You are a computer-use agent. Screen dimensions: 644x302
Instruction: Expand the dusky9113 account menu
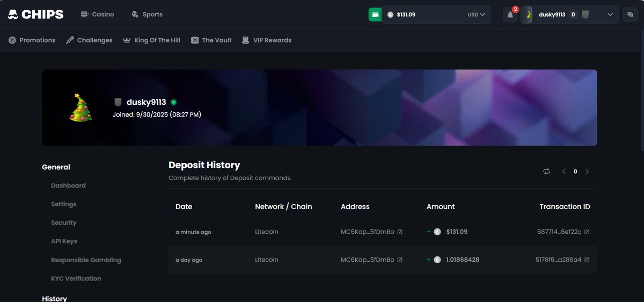point(610,15)
